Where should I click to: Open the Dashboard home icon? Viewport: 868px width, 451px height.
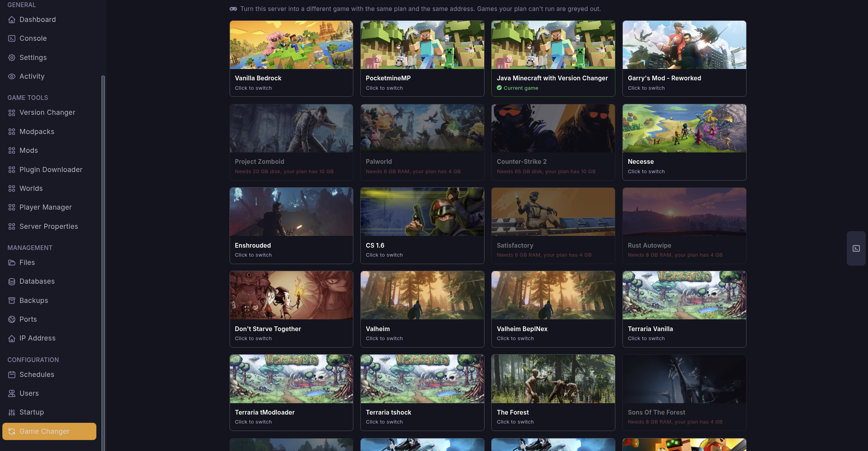coord(12,20)
